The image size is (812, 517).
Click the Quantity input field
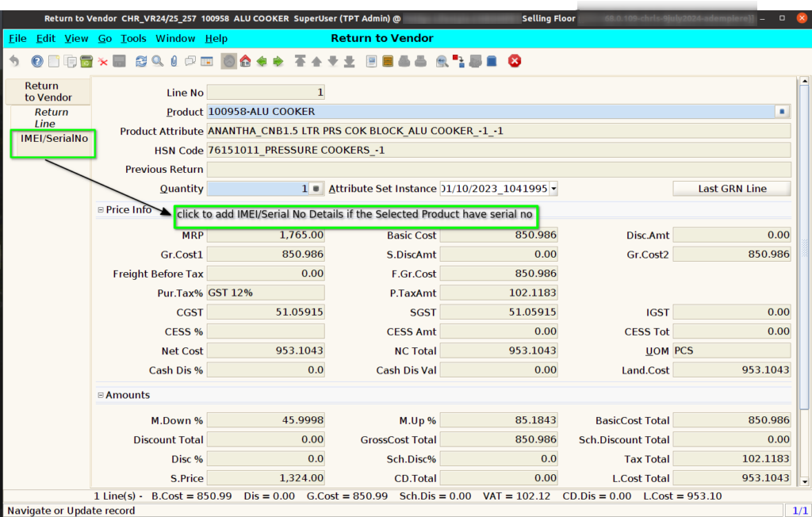[x=258, y=189]
